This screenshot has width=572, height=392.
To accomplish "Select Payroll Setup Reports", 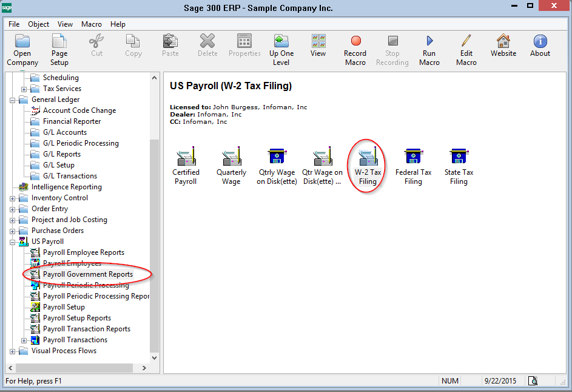I will (x=76, y=318).
